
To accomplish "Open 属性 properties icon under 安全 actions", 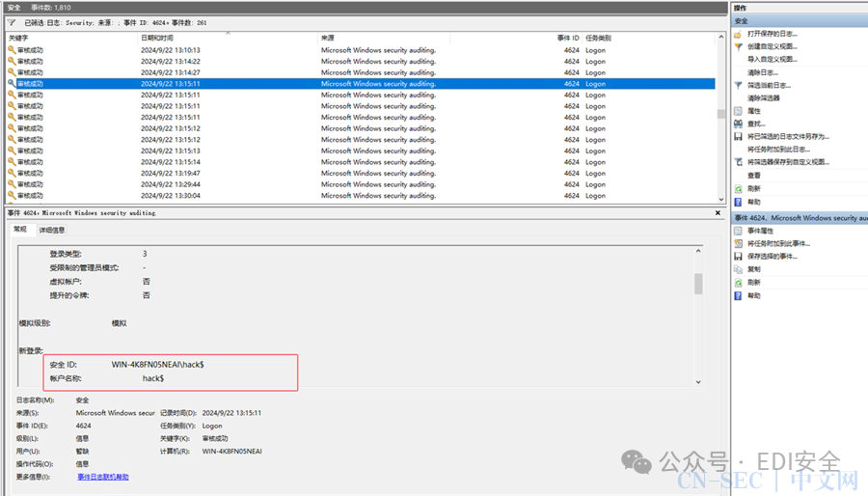I will pyautogui.click(x=738, y=111).
